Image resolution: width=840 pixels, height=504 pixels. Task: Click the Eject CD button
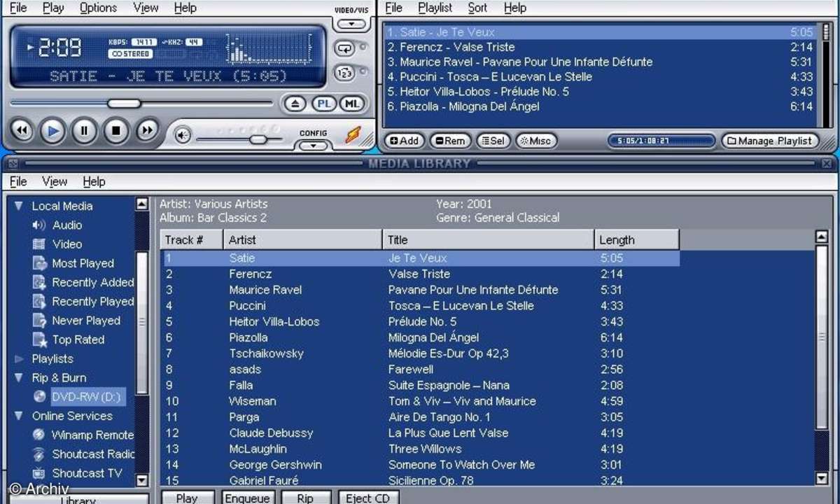click(369, 498)
